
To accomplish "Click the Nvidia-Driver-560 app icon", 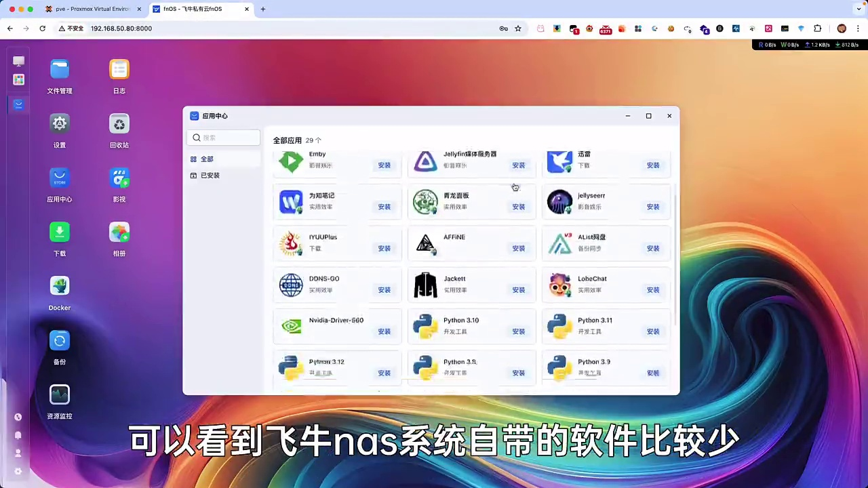I will point(291,326).
